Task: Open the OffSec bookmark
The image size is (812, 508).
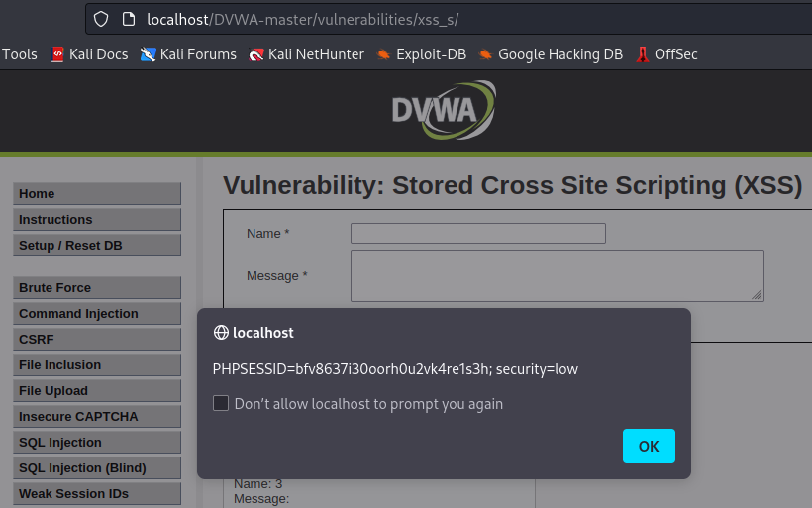Action: pos(666,54)
